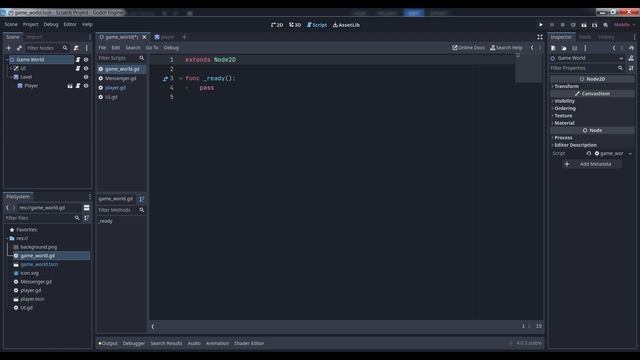Viewport: 640px width, 360px height.
Task: Toggle distraction-free mode in script editor
Action: 540,37
